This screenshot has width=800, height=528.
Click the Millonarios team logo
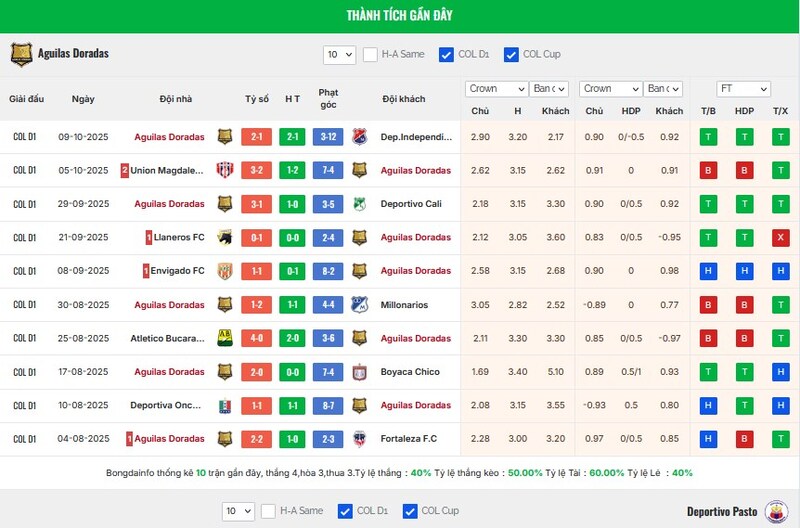(x=359, y=305)
